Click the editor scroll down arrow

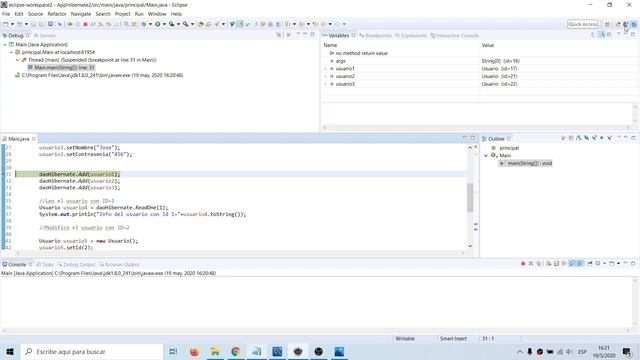(470, 246)
